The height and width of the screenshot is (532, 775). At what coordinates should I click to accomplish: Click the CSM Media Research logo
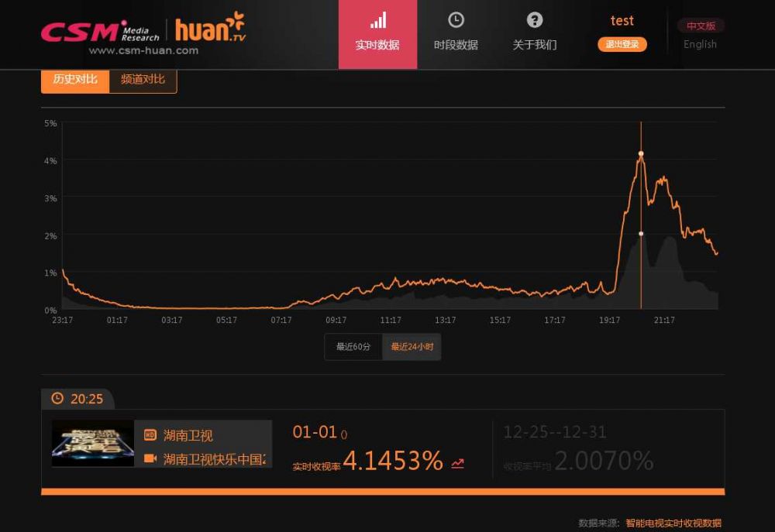[x=99, y=31]
